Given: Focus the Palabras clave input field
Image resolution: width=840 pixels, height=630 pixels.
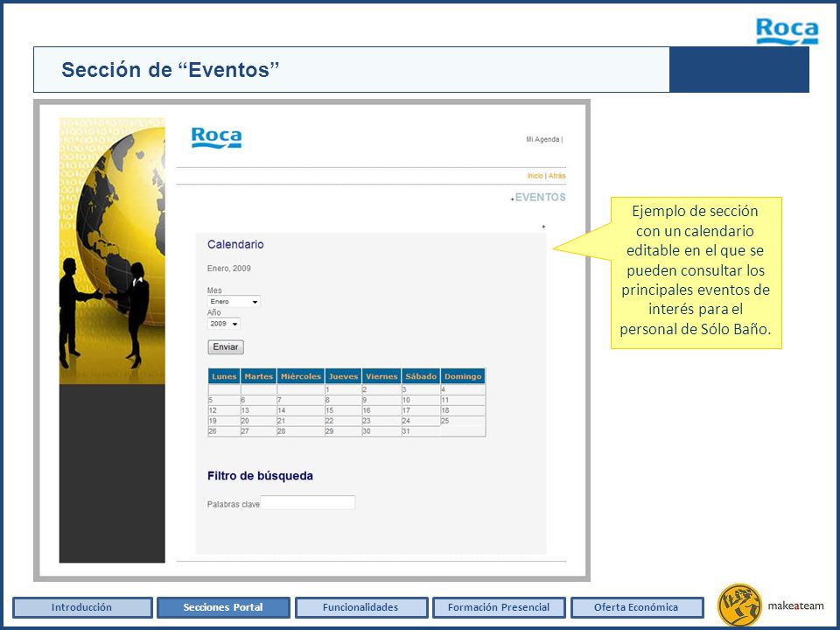Looking at the screenshot, I should pyautogui.click(x=307, y=502).
